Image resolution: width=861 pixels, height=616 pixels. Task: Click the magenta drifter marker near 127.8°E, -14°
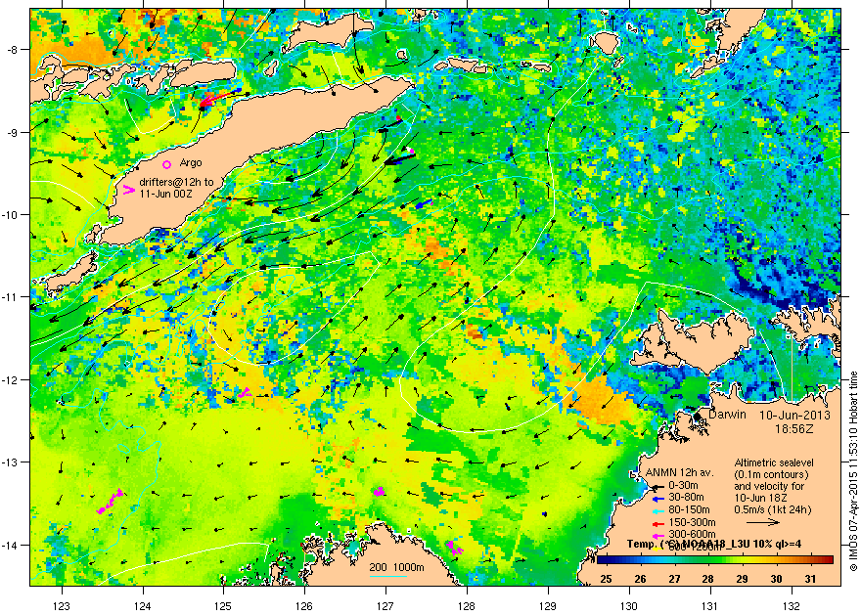(454, 548)
